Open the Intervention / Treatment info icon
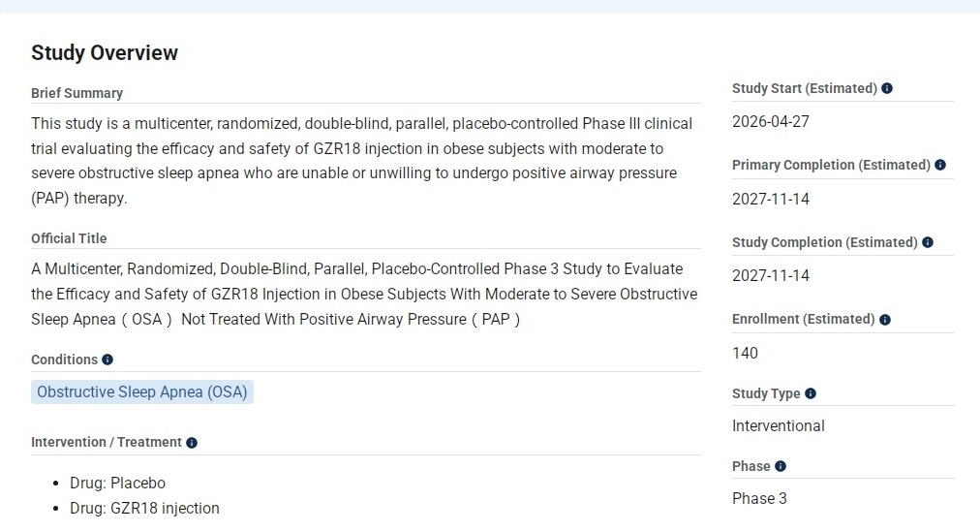This screenshot has width=980, height=532. (x=192, y=443)
